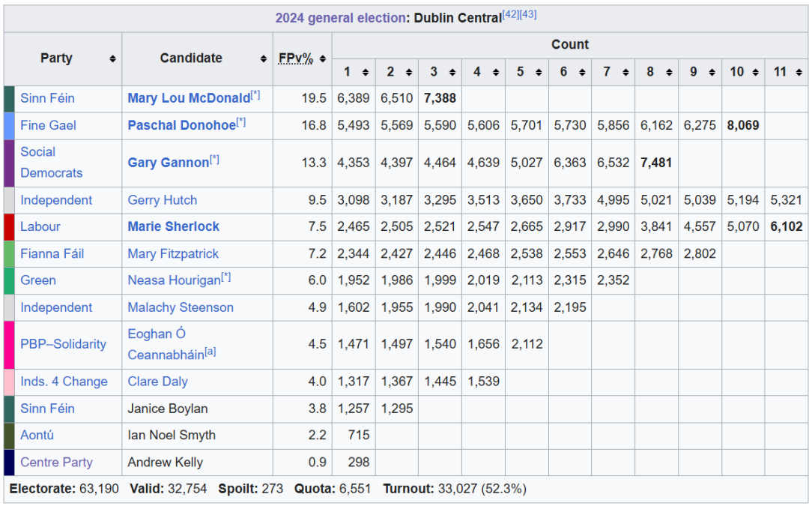Select Gerry Hutch's 5,321 final count

coord(786,200)
